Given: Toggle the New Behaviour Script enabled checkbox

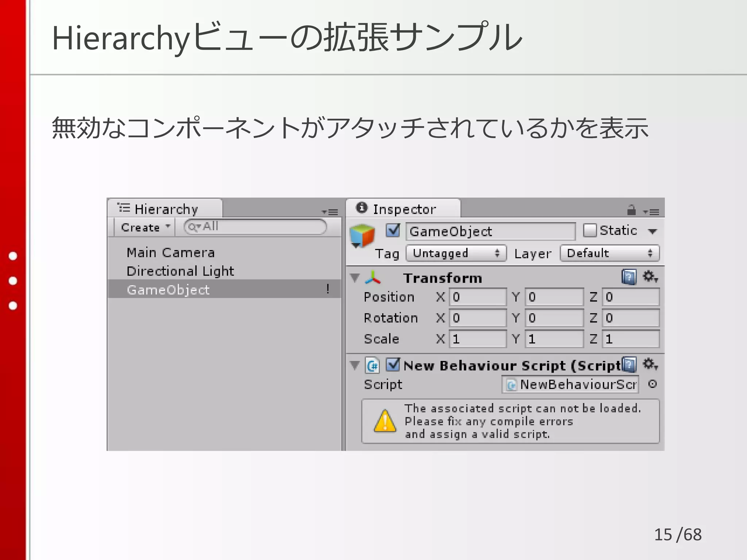Looking at the screenshot, I should tap(393, 364).
